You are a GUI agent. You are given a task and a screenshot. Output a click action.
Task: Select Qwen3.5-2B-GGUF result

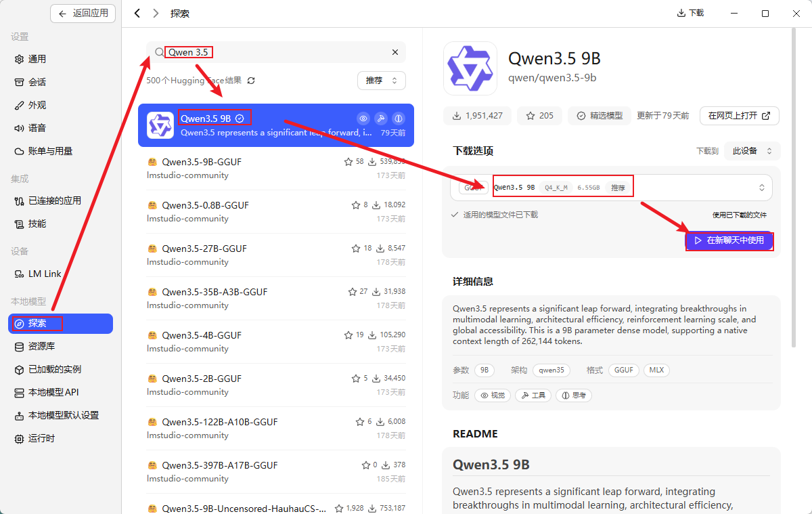pos(276,385)
